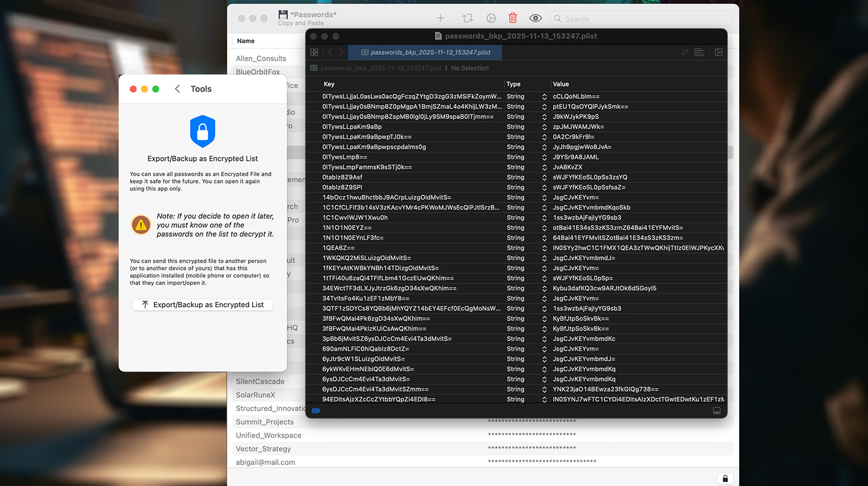Image resolution: width=868 pixels, height=486 pixels.
Task: Open Type stepper for key 690amNLFiC0hiQablz8DctZ=
Action: click(544, 349)
